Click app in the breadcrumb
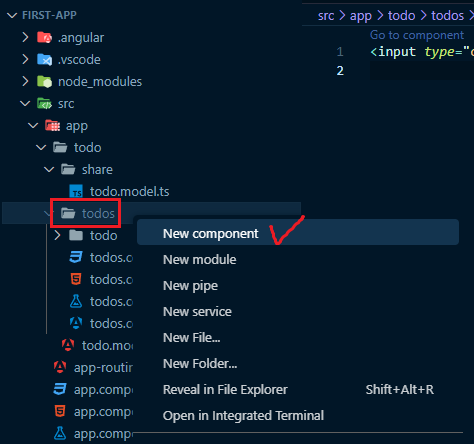 pyautogui.click(x=361, y=16)
